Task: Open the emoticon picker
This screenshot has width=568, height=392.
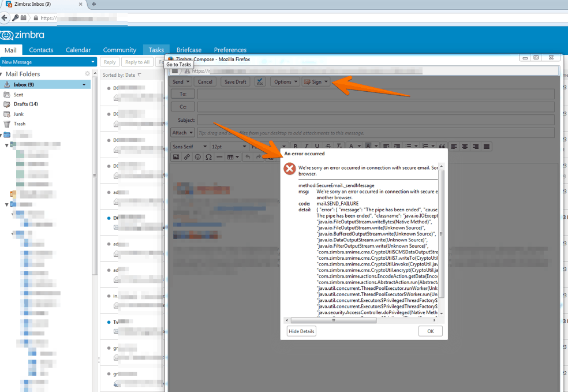Action: tap(198, 157)
